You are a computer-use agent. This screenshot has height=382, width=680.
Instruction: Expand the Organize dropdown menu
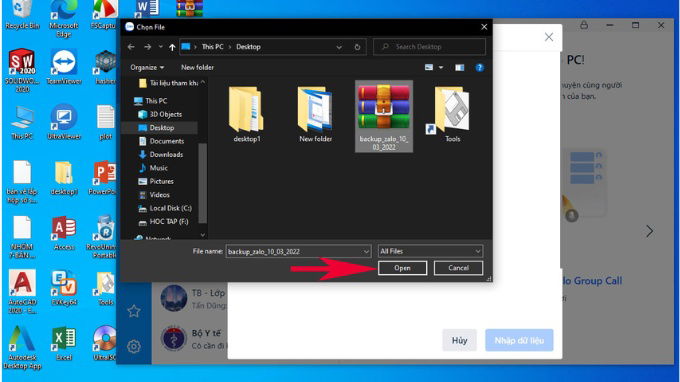pos(147,68)
